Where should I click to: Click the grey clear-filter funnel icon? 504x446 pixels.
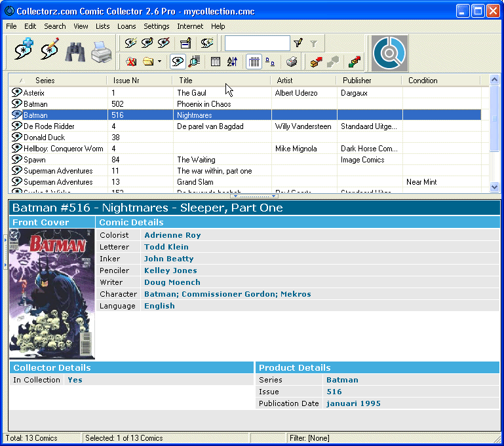(313, 43)
